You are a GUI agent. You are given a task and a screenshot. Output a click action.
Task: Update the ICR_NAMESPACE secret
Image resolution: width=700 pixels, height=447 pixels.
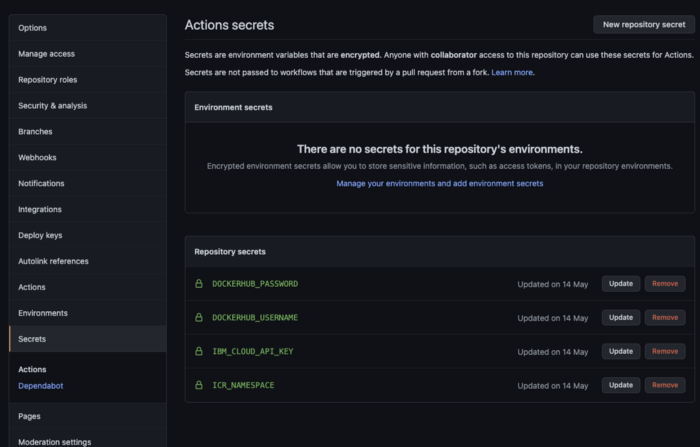(x=621, y=385)
